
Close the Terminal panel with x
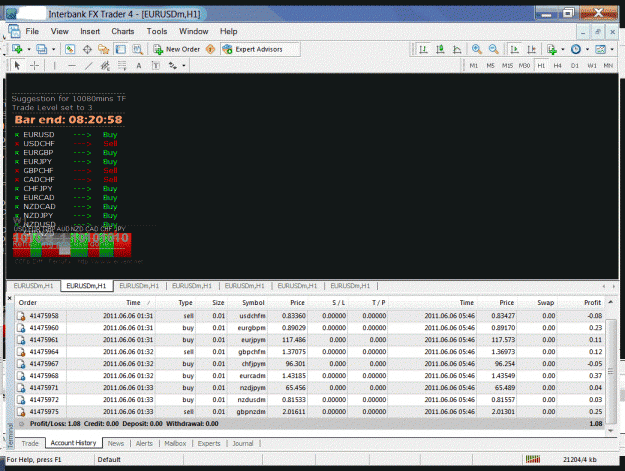tap(10, 298)
